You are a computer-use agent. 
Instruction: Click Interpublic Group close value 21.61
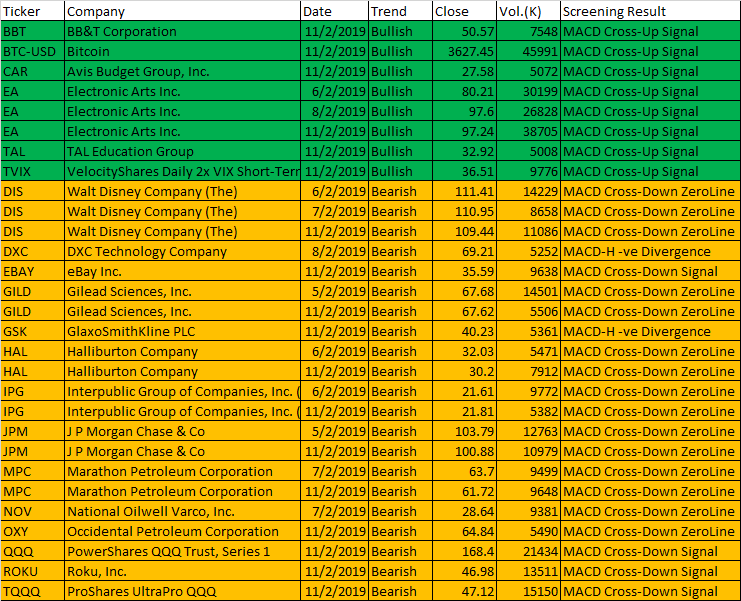465,391
